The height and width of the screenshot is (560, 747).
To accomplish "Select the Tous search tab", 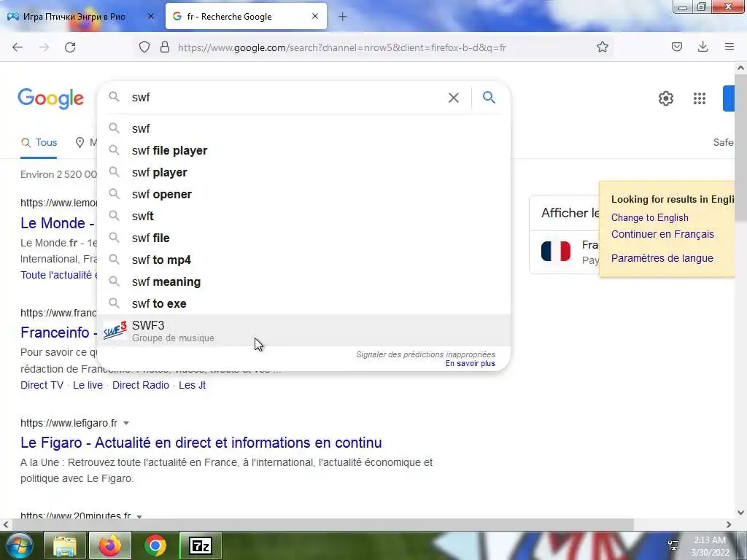I will (x=39, y=142).
